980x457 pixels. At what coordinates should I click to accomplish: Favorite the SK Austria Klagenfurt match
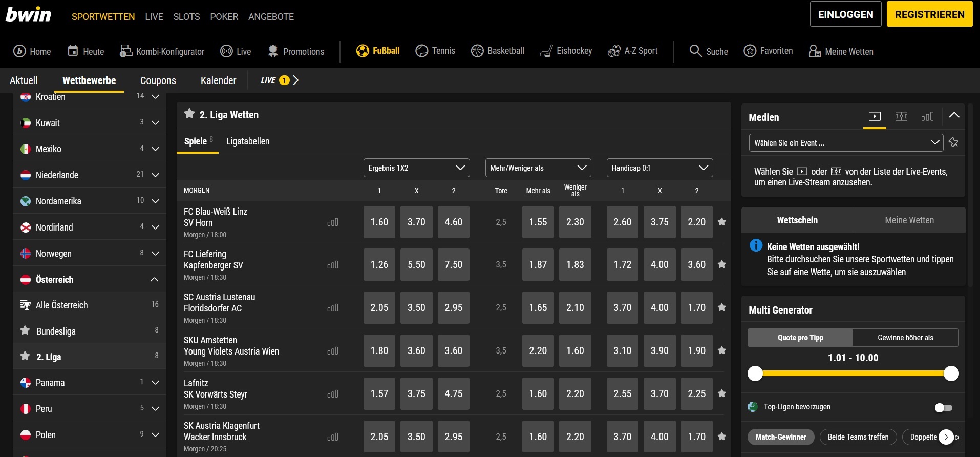click(722, 437)
